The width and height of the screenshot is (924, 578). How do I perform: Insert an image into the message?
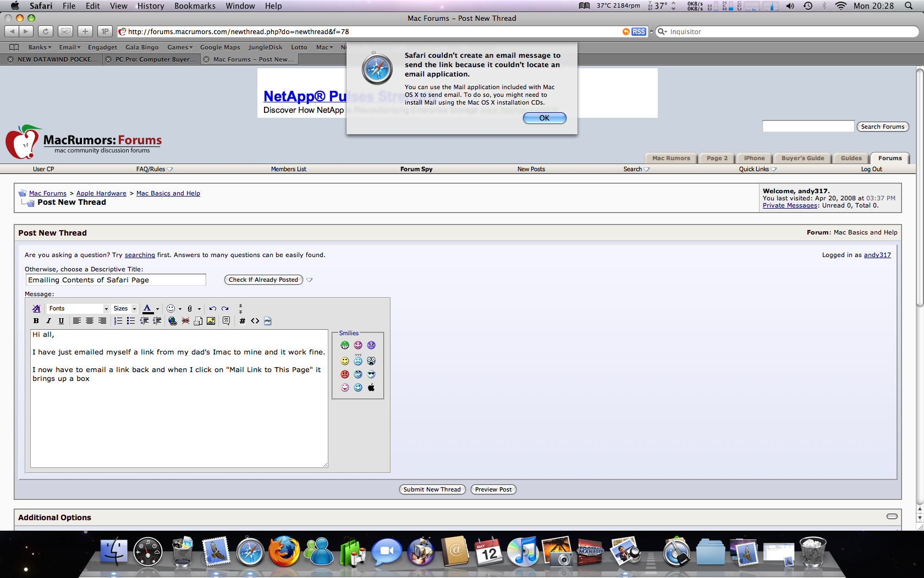[x=211, y=321]
